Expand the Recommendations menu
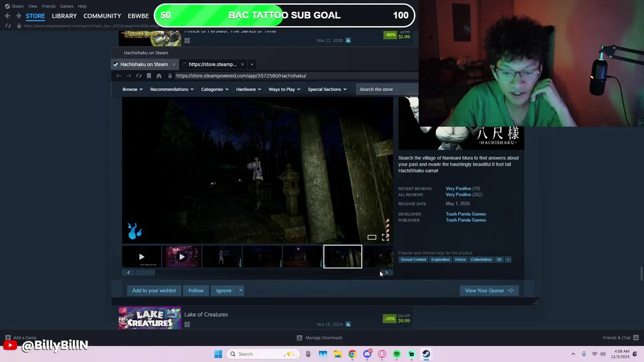 172,89
